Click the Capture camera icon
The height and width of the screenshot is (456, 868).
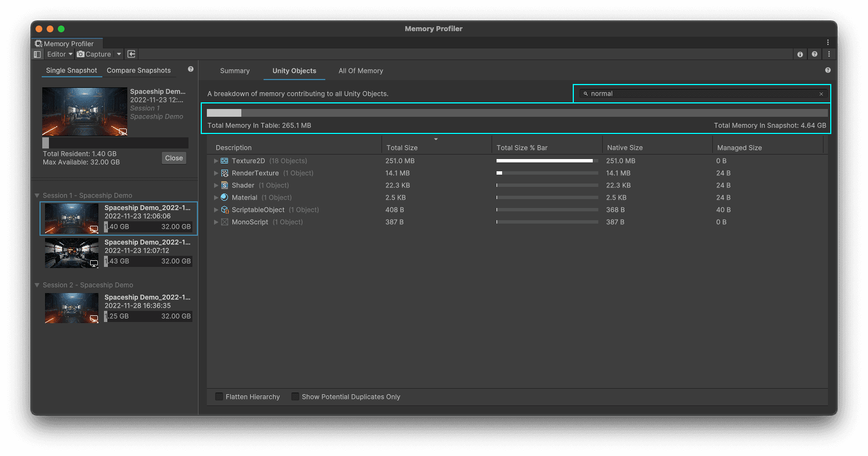(x=81, y=54)
